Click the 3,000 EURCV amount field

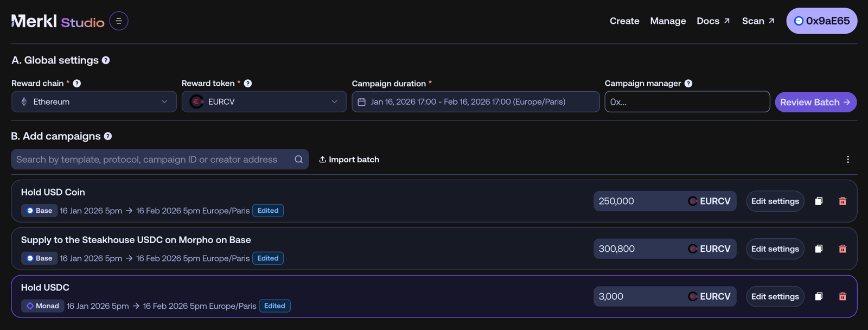tap(665, 297)
